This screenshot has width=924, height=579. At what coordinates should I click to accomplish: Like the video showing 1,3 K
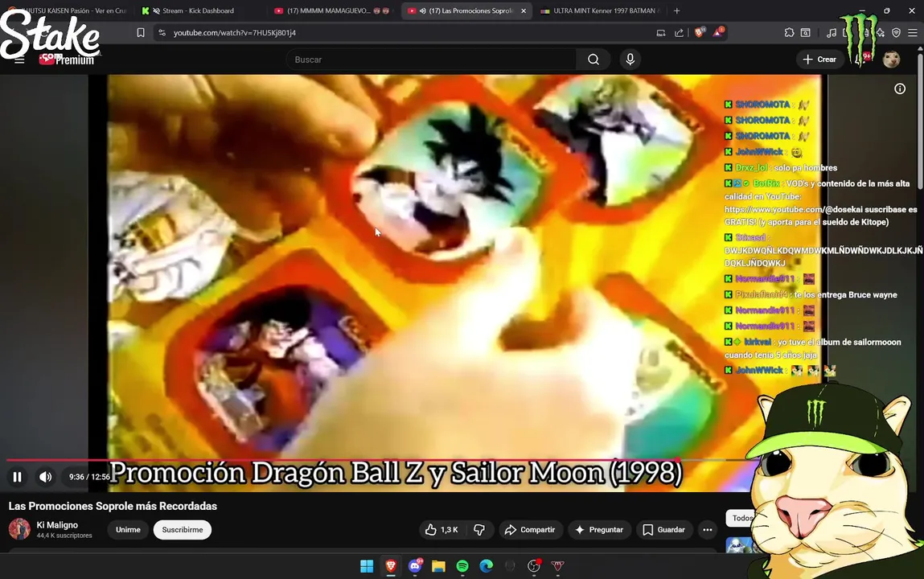pyautogui.click(x=441, y=529)
